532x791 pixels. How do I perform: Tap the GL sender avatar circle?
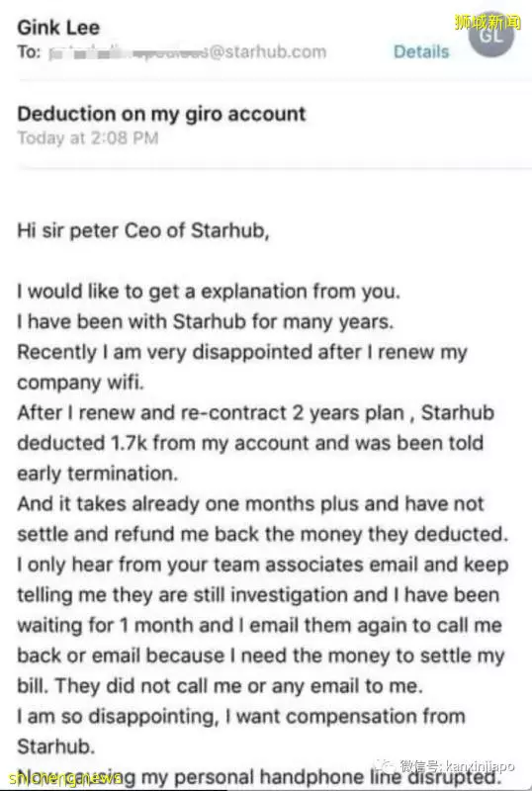491,36
